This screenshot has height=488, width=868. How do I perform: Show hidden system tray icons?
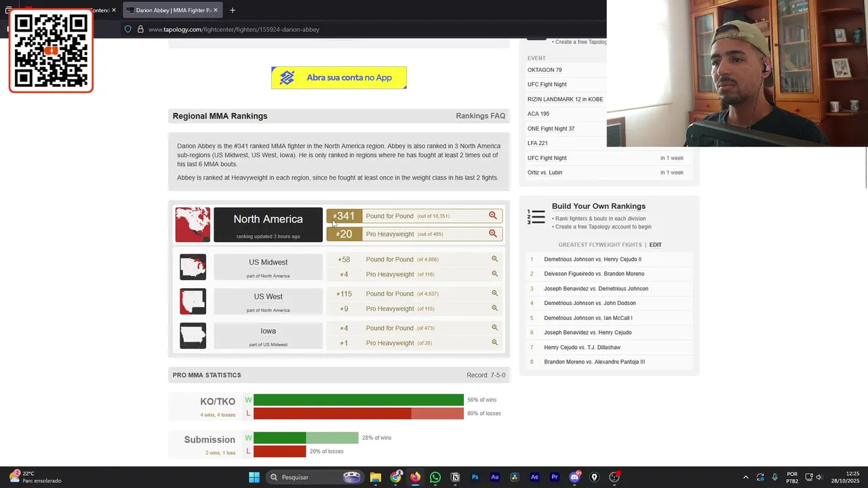click(745, 477)
